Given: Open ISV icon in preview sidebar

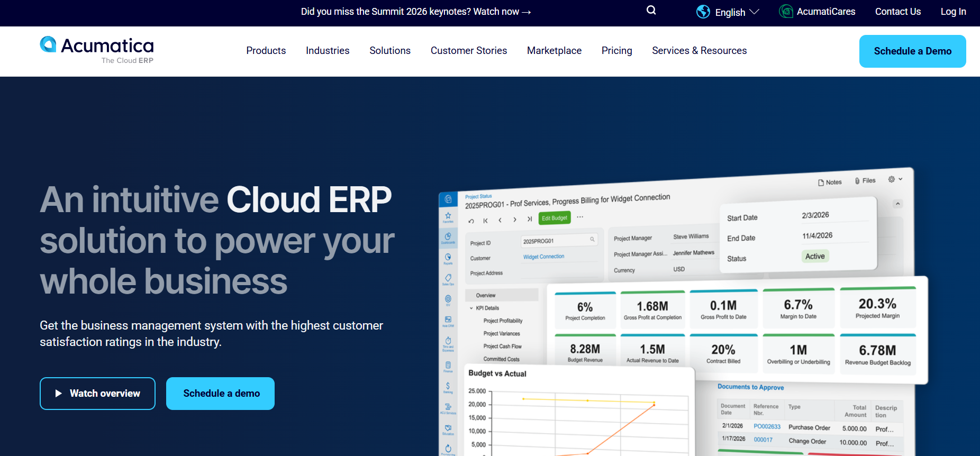Looking at the screenshot, I should (x=448, y=300).
